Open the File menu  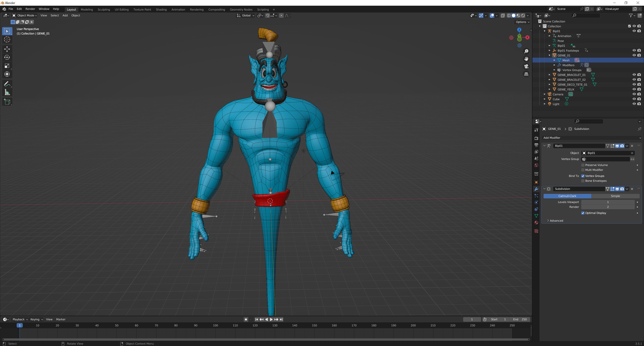[x=11, y=9]
